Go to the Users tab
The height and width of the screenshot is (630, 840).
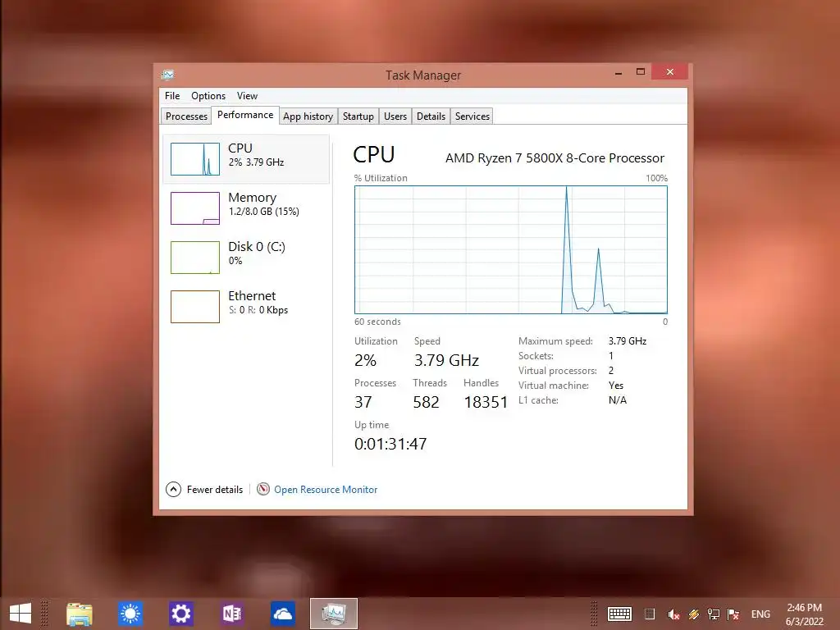[395, 116]
